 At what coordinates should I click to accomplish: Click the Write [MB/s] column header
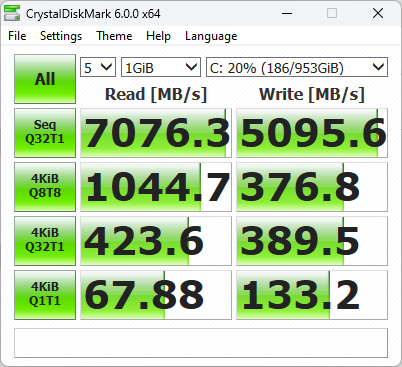tap(312, 94)
